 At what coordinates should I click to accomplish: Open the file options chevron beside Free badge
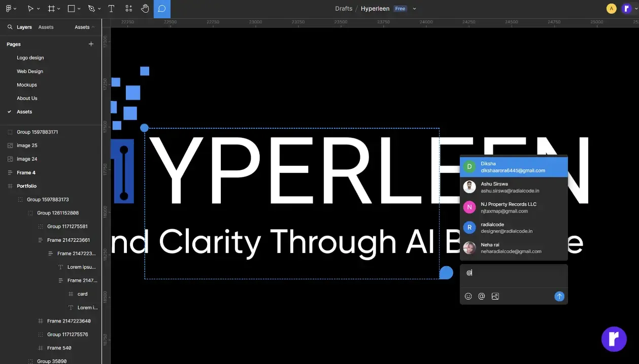(x=415, y=9)
